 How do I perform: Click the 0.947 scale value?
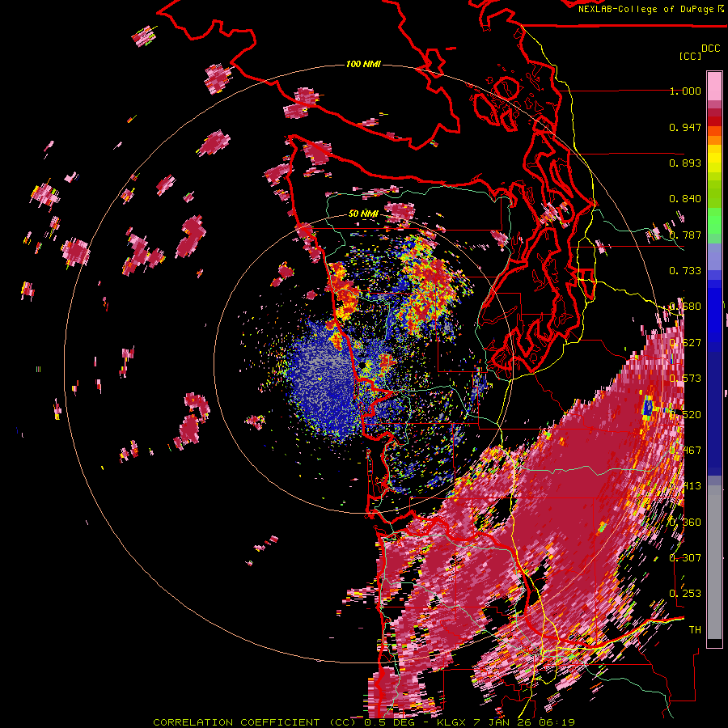click(x=685, y=127)
